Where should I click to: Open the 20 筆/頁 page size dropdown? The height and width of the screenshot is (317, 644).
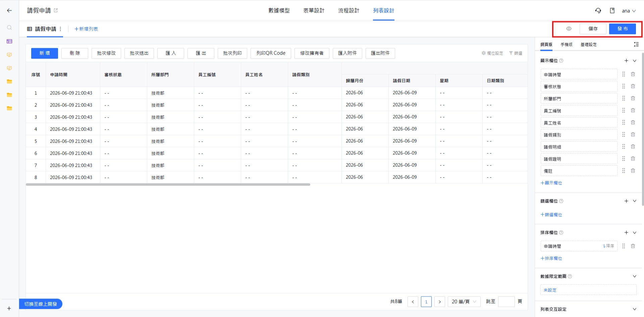click(x=464, y=302)
